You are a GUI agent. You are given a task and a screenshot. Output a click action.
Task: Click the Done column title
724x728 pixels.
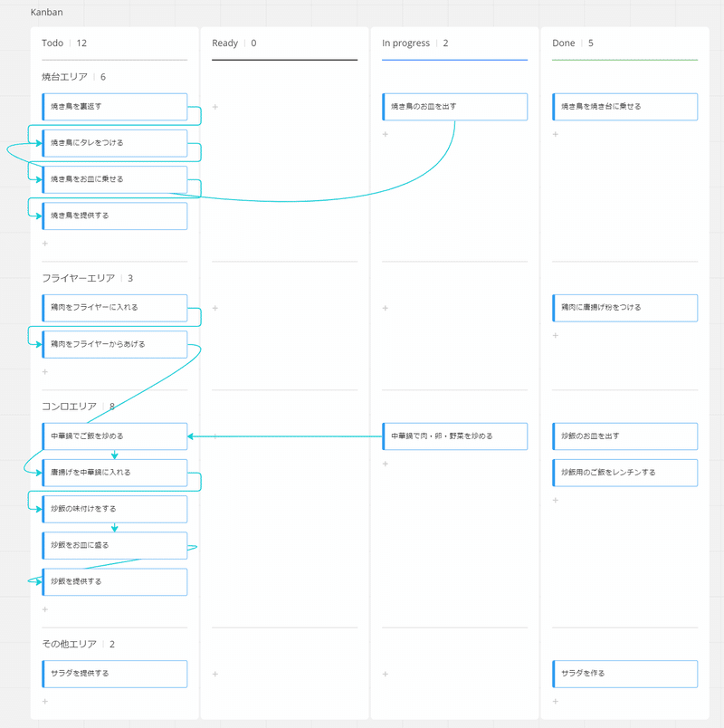click(564, 43)
